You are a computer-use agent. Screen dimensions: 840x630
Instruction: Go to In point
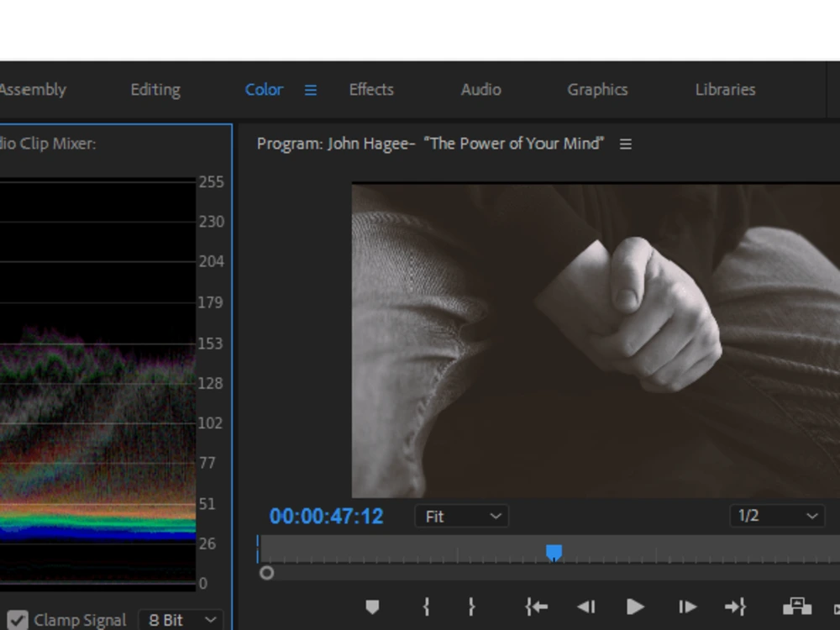pyautogui.click(x=537, y=607)
